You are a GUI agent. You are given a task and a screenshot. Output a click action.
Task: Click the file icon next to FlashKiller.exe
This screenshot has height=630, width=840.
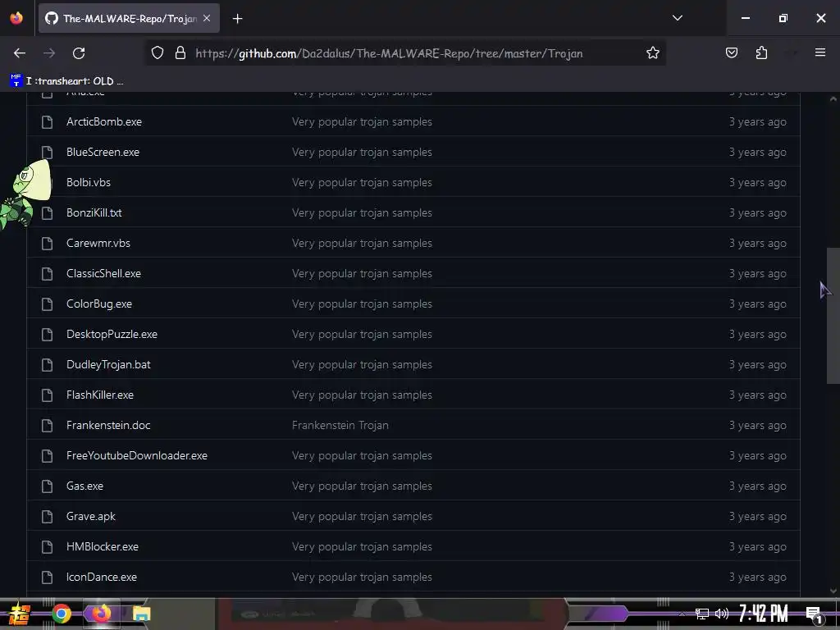pyautogui.click(x=47, y=395)
